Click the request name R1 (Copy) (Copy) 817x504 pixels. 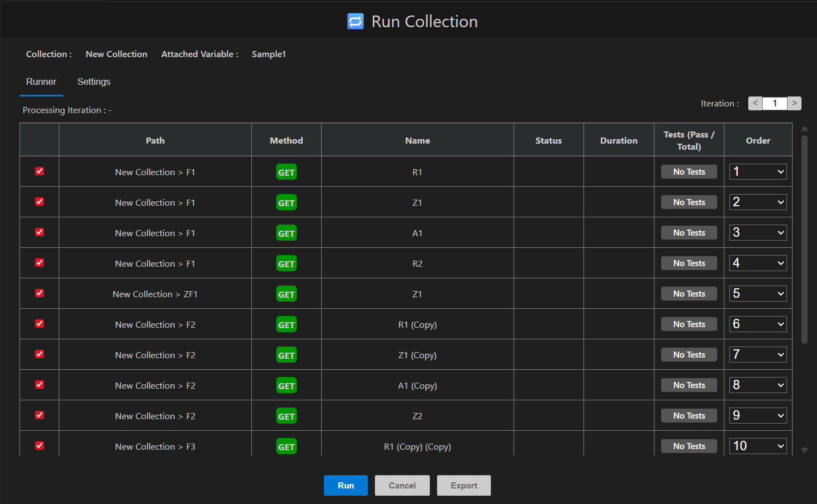(x=418, y=446)
